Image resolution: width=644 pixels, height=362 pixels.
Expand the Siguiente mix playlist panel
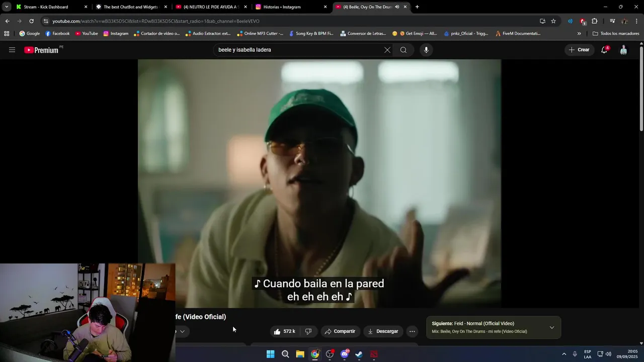pos(551,327)
